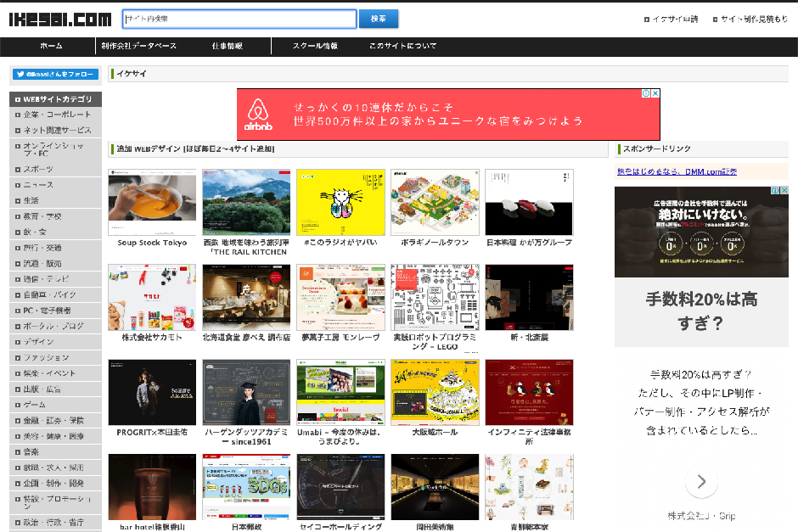The image size is (798, 532).
Task: Select ゲーム category
Action: (55, 405)
